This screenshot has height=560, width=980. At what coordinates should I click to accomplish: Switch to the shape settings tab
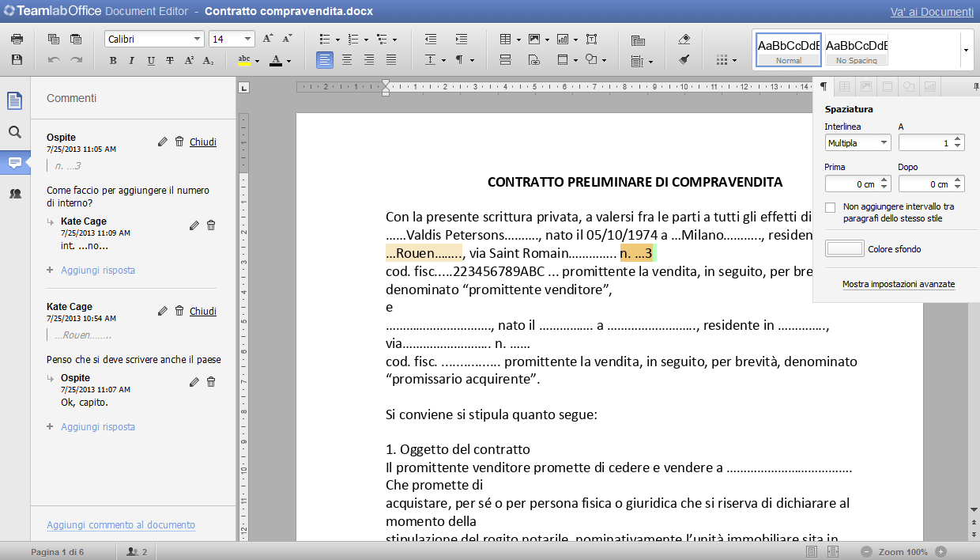click(909, 85)
